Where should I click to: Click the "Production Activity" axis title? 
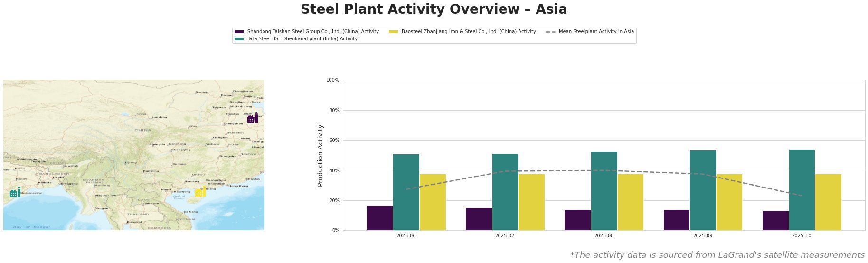[x=321, y=155]
